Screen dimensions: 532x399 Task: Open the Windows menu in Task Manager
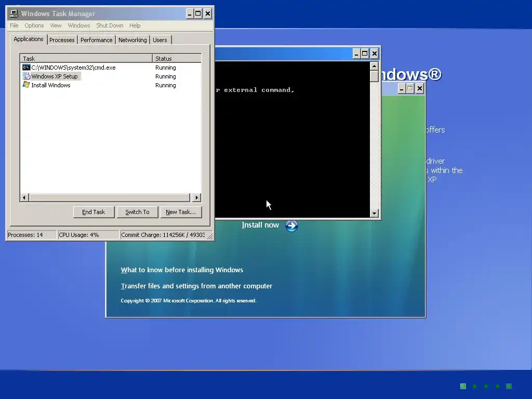(79, 25)
